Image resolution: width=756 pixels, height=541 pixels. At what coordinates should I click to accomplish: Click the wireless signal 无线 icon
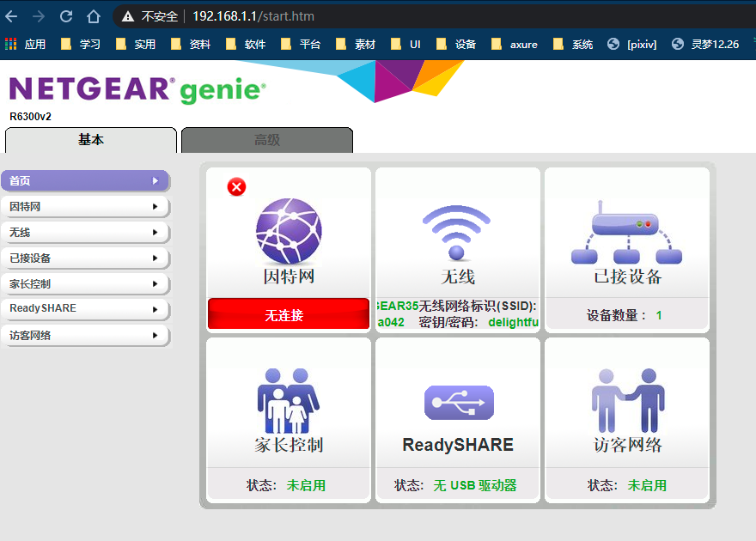coord(456,234)
